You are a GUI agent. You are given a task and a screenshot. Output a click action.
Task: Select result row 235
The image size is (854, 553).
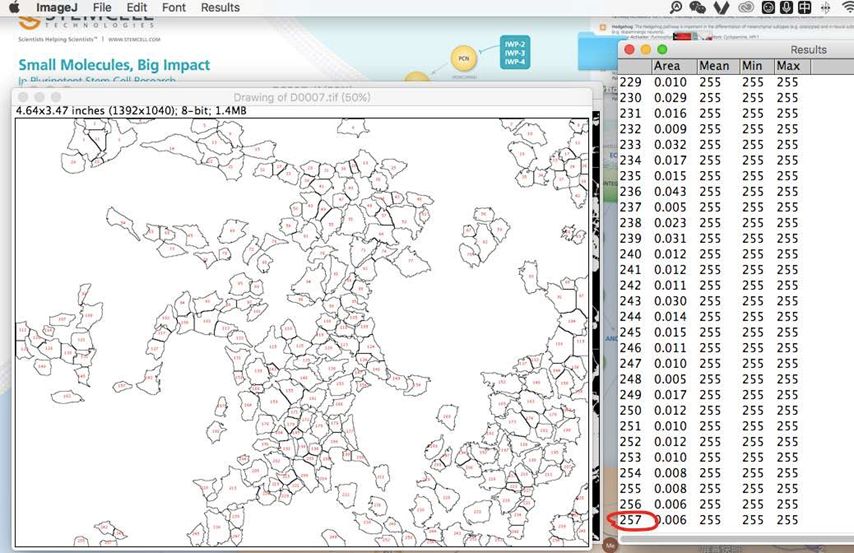(x=735, y=176)
